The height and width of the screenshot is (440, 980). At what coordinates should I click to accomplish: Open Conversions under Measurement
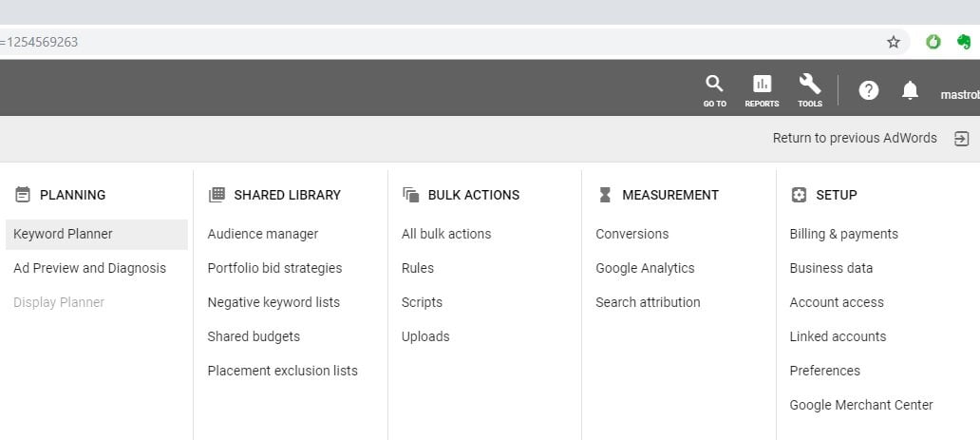[x=631, y=234]
